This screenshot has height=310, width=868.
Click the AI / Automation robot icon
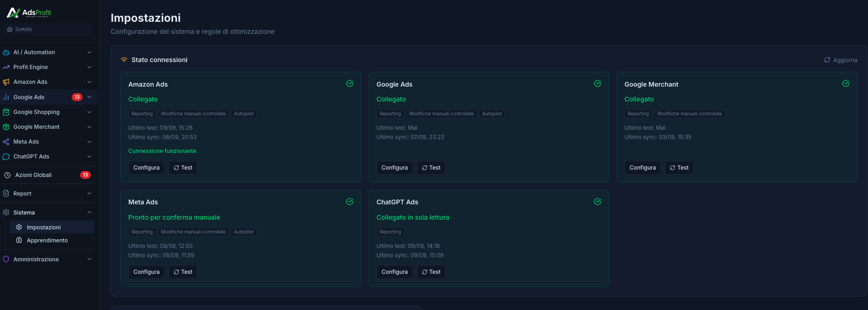6,52
